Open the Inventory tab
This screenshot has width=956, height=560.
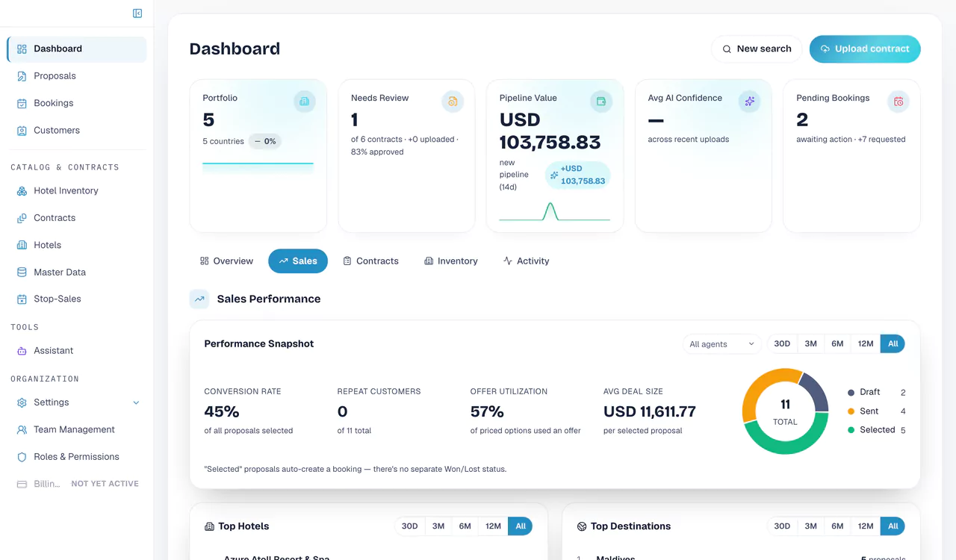tap(450, 261)
